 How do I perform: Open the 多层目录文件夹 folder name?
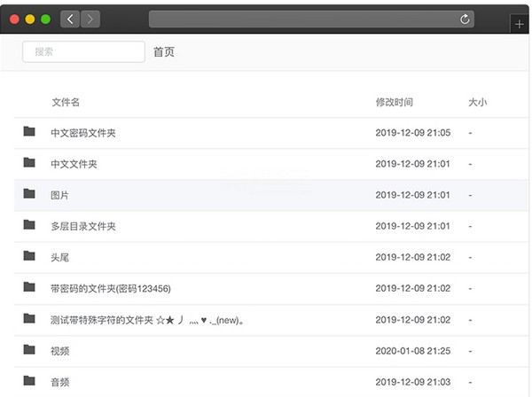pos(83,227)
